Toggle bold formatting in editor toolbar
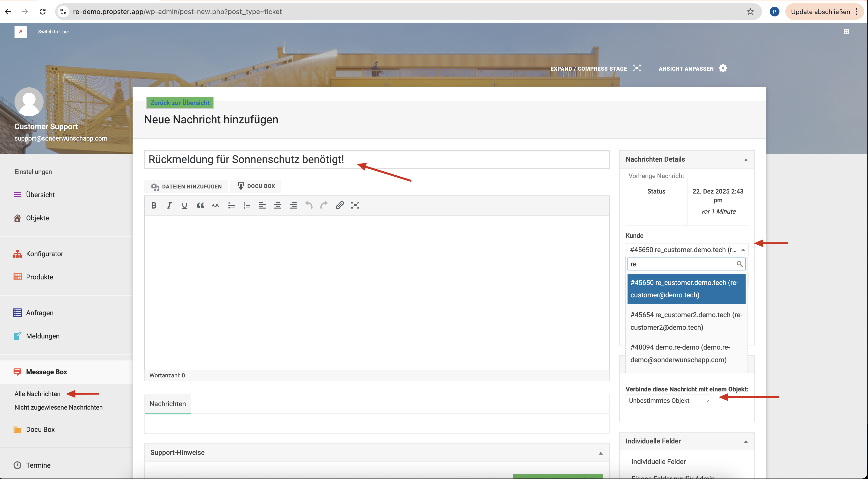The image size is (868, 479). [154, 205]
